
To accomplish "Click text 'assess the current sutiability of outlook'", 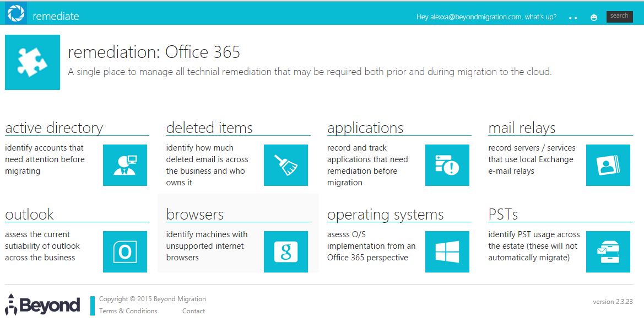I will point(42,246).
